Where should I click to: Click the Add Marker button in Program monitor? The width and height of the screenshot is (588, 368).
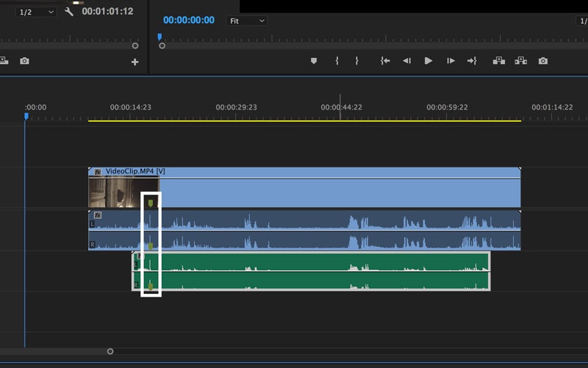coord(314,61)
